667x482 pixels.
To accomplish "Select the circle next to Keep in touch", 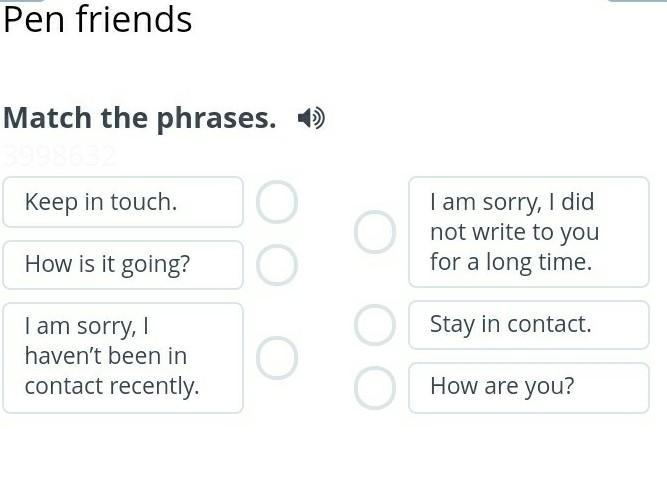I will click(277, 202).
